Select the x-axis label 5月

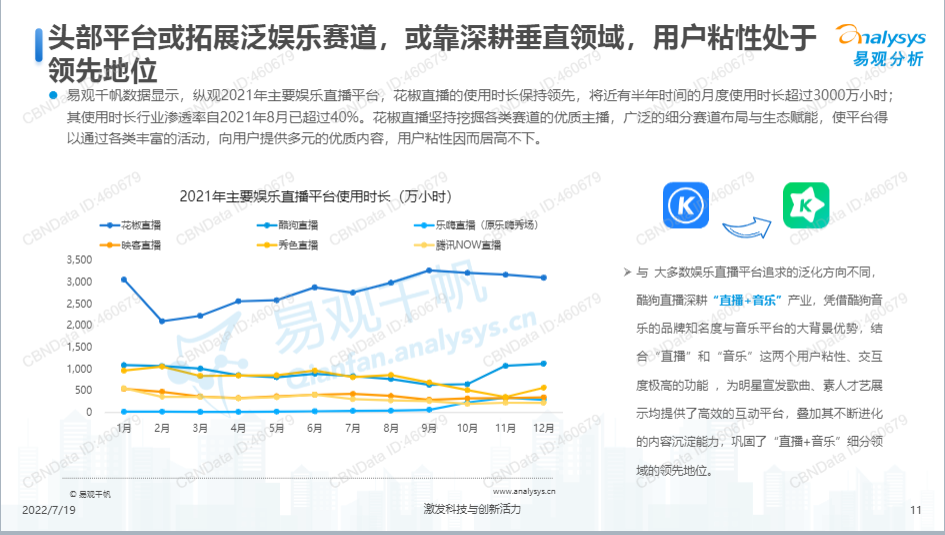tap(277, 428)
